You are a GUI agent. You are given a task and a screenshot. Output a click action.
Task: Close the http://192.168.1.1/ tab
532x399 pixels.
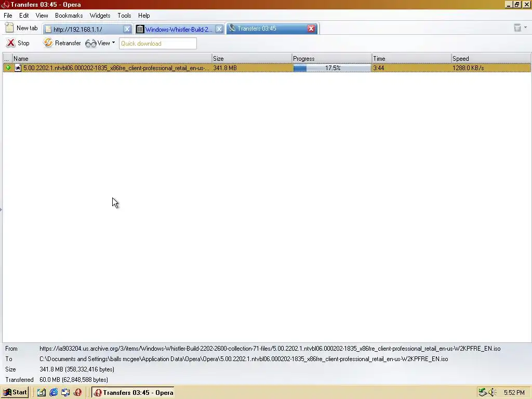pyautogui.click(x=127, y=29)
